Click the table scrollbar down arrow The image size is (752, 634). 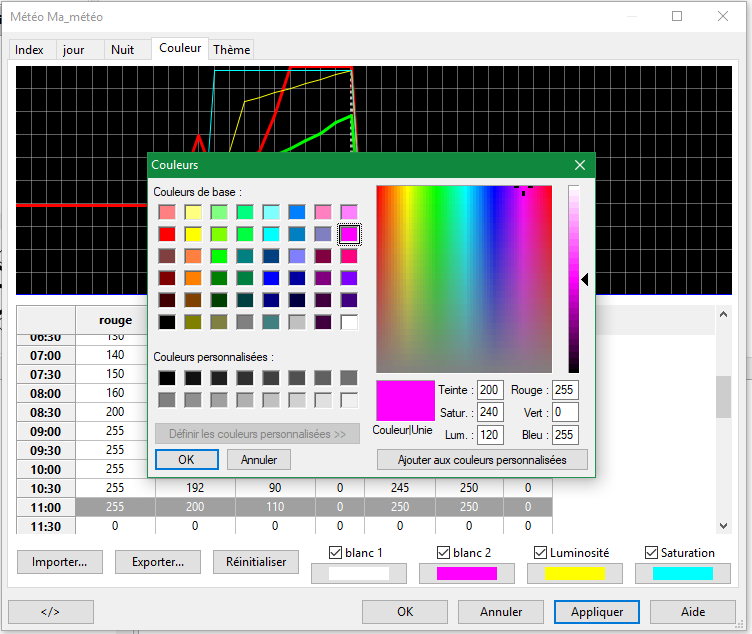coord(723,526)
